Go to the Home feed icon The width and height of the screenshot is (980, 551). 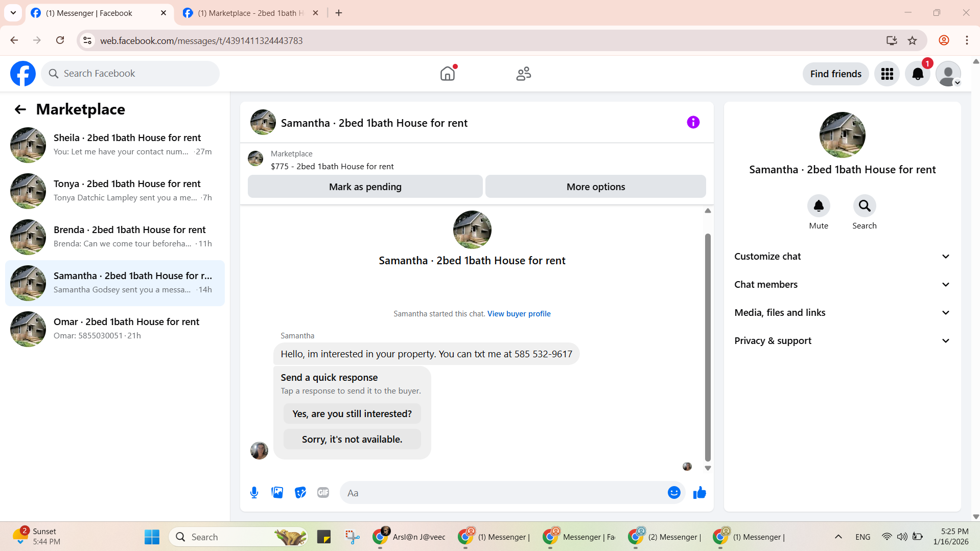point(448,74)
